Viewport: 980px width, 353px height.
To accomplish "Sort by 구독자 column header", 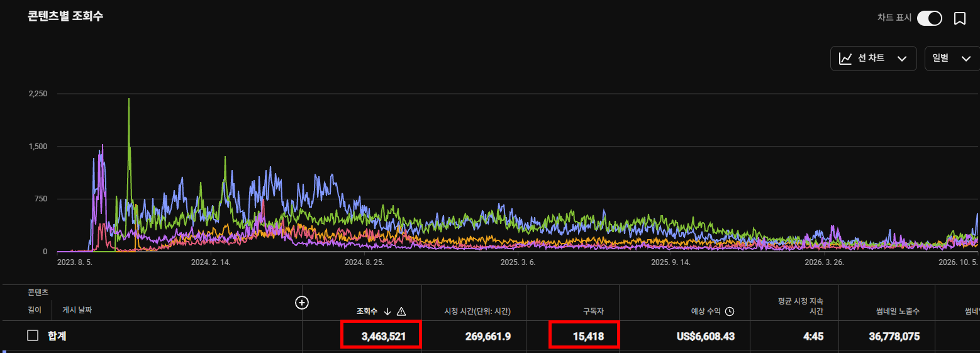I will point(593,311).
